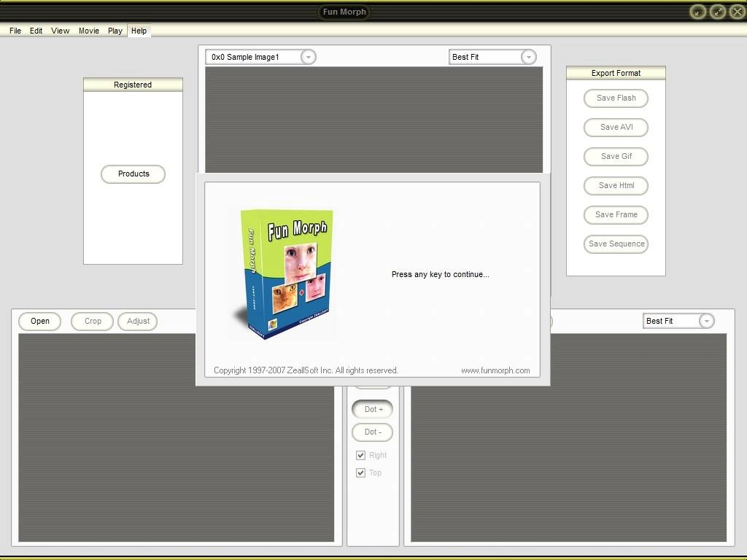Open the View menu
This screenshot has width=747, height=560.
click(x=61, y=31)
